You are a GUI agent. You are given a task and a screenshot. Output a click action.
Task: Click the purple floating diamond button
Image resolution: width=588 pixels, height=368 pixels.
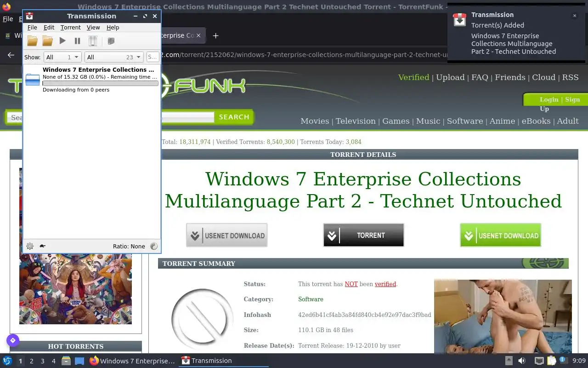(x=13, y=340)
